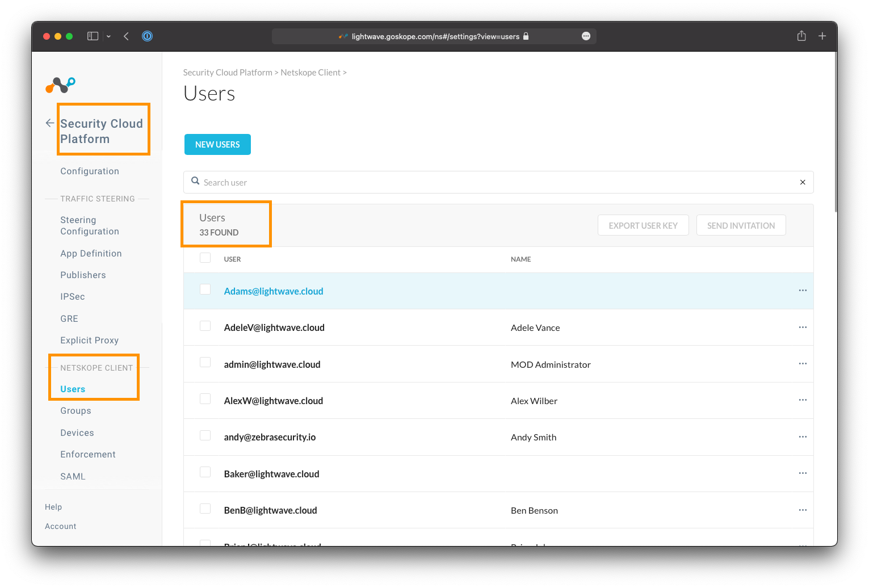869x588 pixels.
Task: Expand row actions for Ben Benson
Action: point(802,510)
